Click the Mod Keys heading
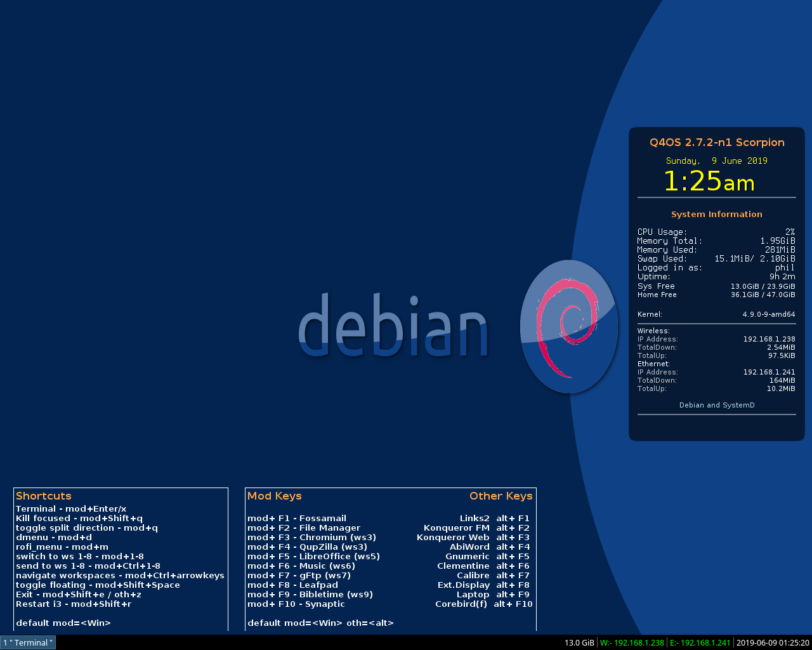The width and height of the screenshot is (812, 650). click(275, 496)
